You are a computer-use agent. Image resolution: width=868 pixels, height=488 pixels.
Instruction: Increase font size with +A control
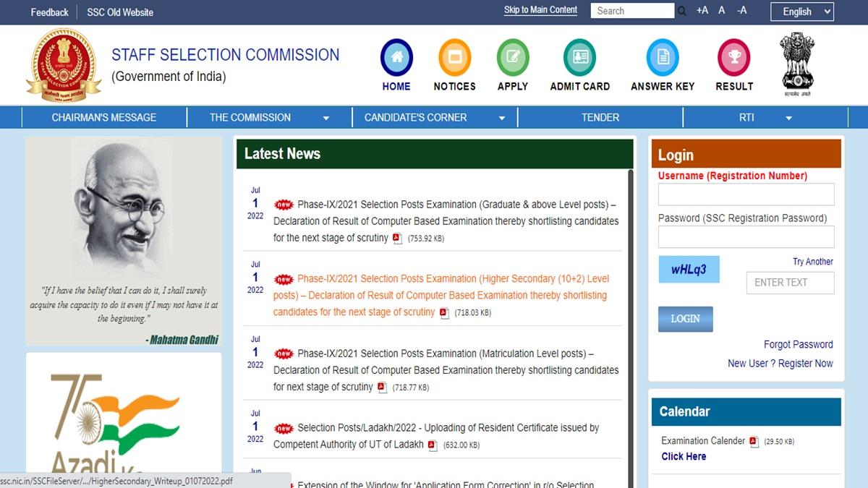point(702,10)
